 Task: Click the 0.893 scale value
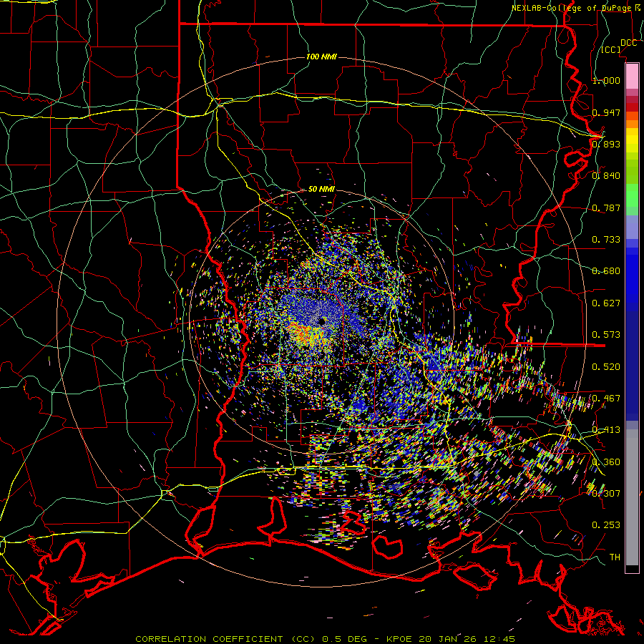click(606, 144)
